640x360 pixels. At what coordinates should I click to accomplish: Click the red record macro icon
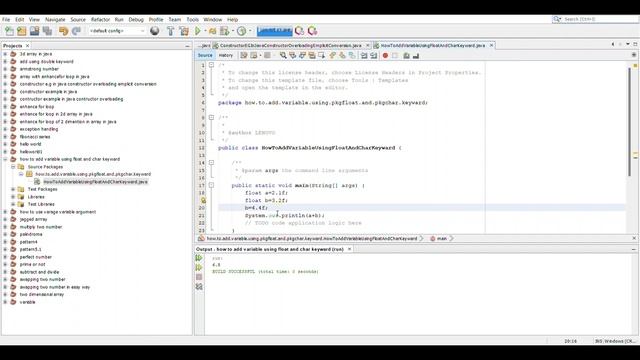coord(385,56)
